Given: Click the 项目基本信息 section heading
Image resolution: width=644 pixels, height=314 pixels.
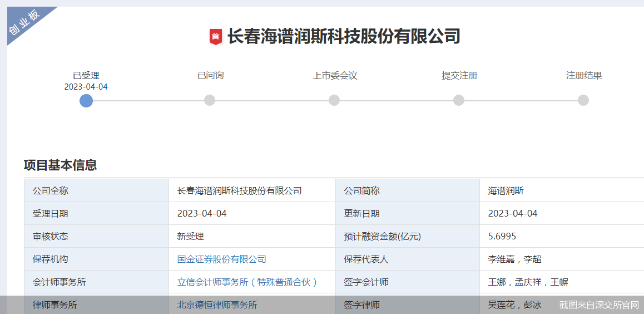Looking at the screenshot, I should [x=60, y=165].
